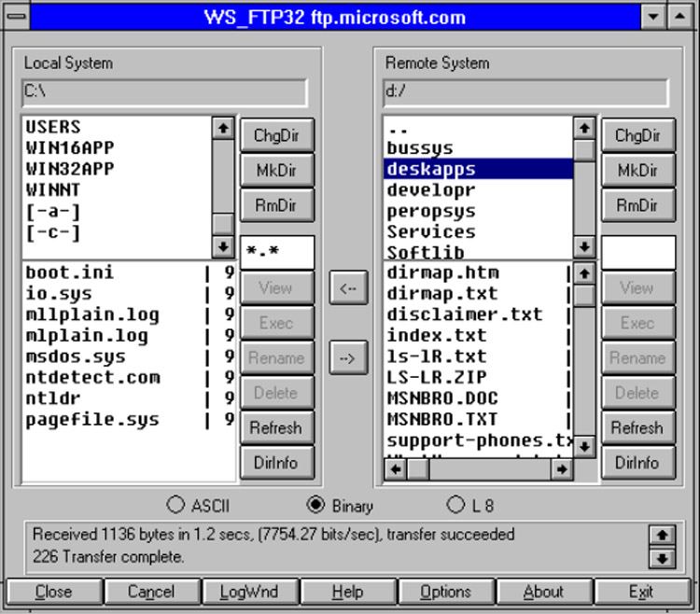Click local MkDir button
Viewport: 700px width, 614px height.
click(x=277, y=170)
